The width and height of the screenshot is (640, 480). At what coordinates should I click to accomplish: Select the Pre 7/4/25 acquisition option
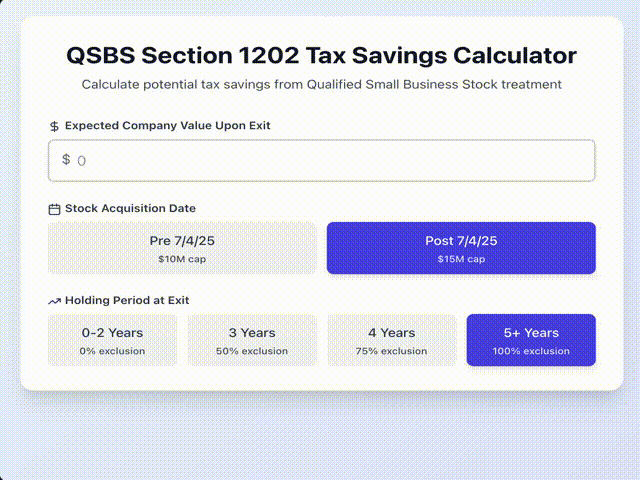(182, 248)
